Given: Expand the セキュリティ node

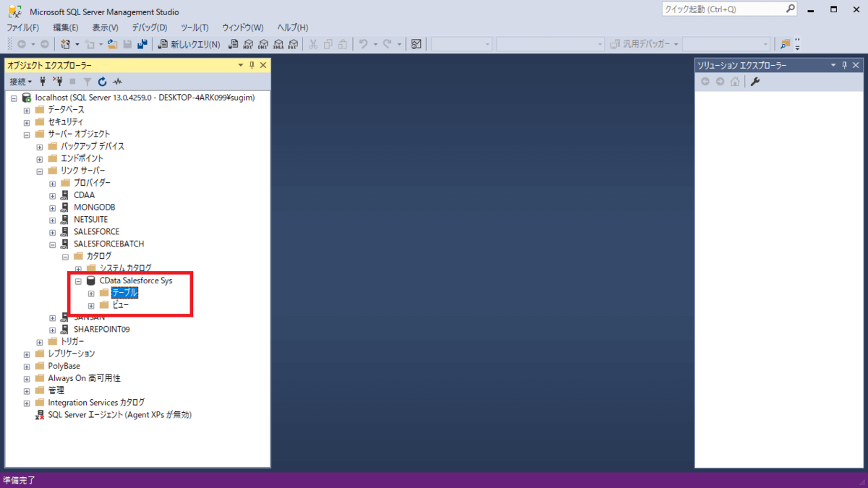Looking at the screenshot, I should click(27, 122).
